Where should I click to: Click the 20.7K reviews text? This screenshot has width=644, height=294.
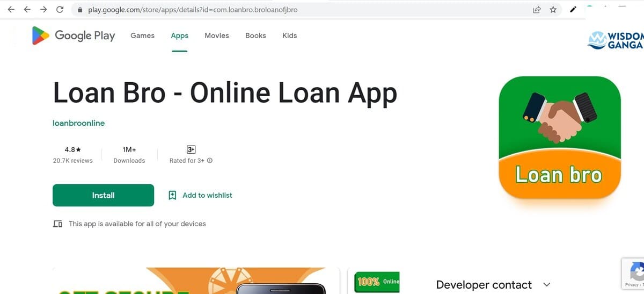point(73,161)
